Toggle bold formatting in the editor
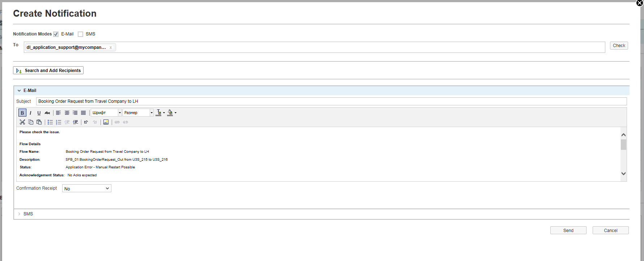644x261 pixels. click(22, 113)
